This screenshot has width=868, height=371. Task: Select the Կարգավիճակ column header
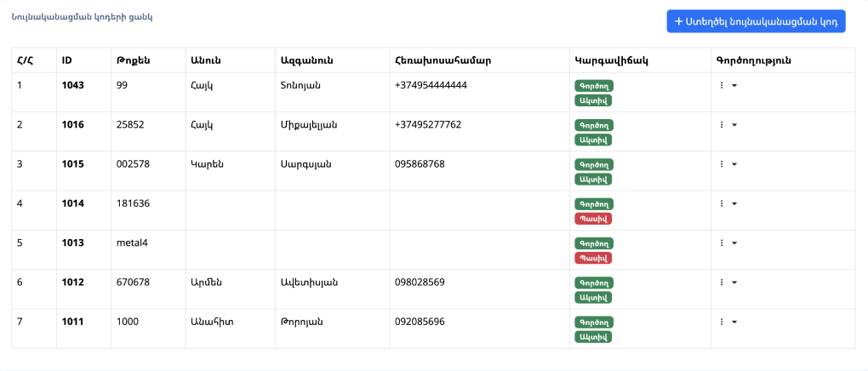(x=612, y=60)
